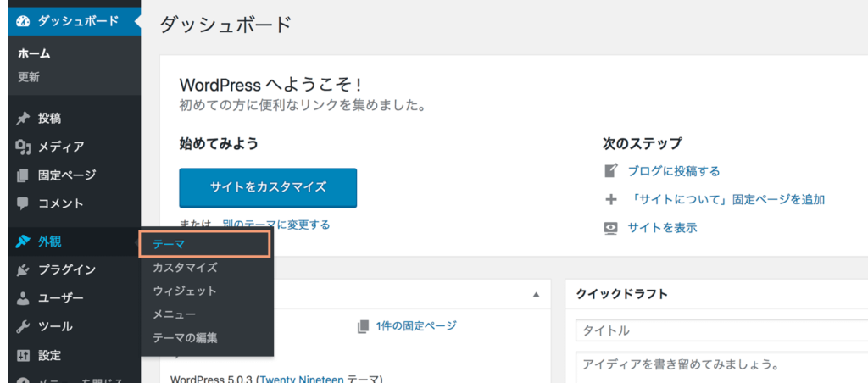Click the edit icon beside ブログに投稿する
This screenshot has height=383, width=868.
pyautogui.click(x=610, y=171)
